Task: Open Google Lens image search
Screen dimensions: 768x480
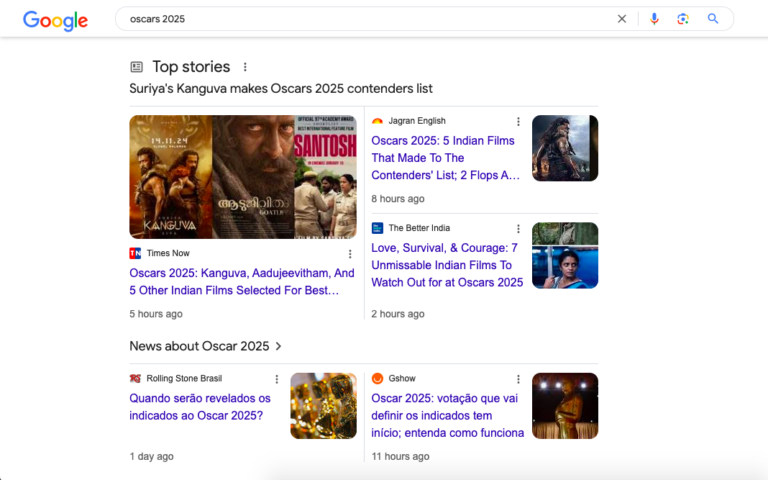Action: point(683,19)
